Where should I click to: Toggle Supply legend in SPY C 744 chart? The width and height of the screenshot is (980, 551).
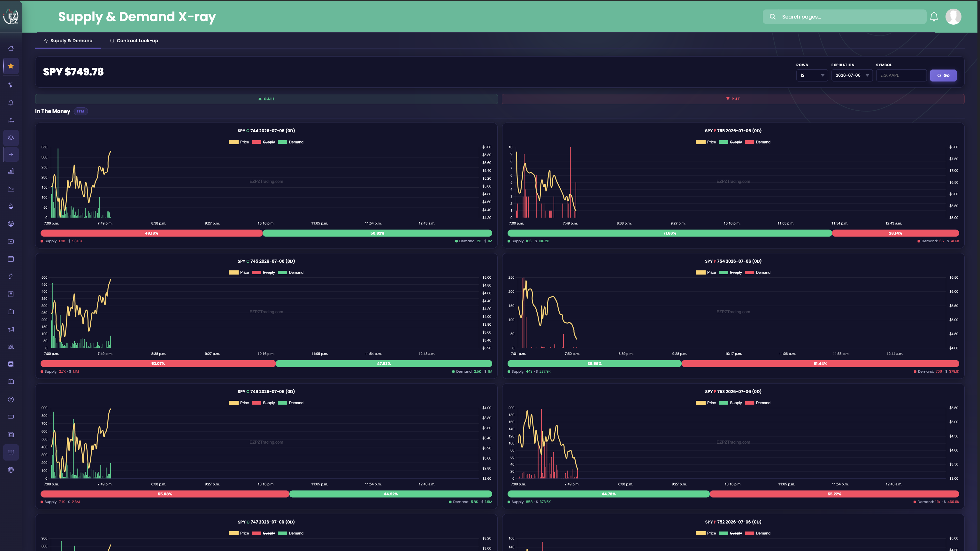(263, 142)
